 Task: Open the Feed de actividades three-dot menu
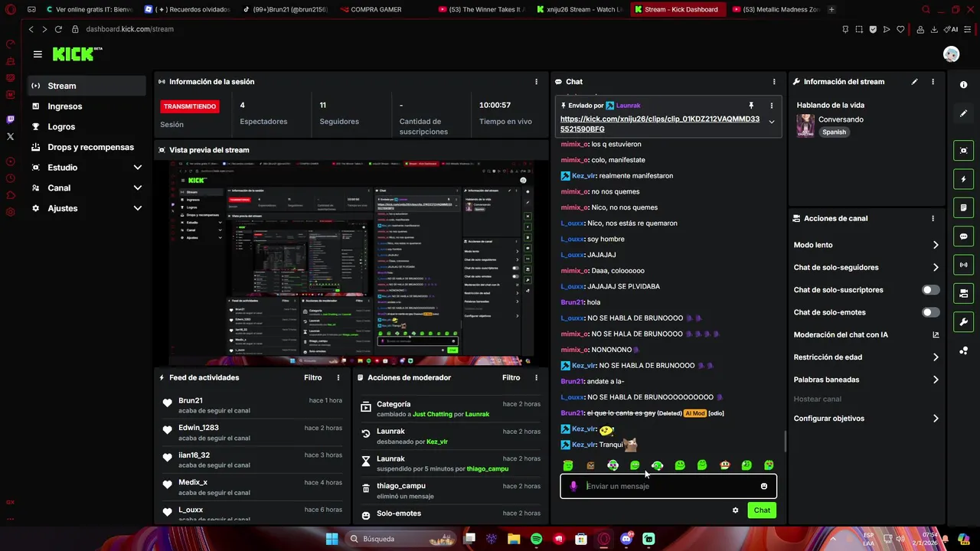coord(338,377)
